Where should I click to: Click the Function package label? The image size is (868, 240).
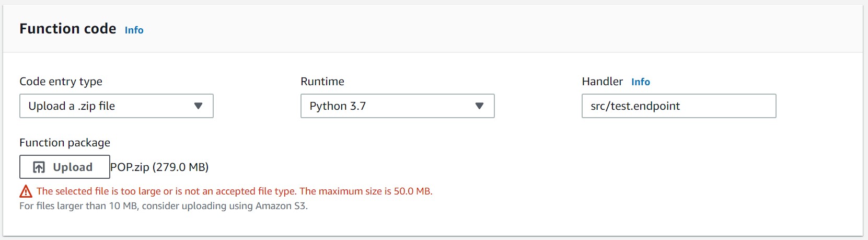65,143
